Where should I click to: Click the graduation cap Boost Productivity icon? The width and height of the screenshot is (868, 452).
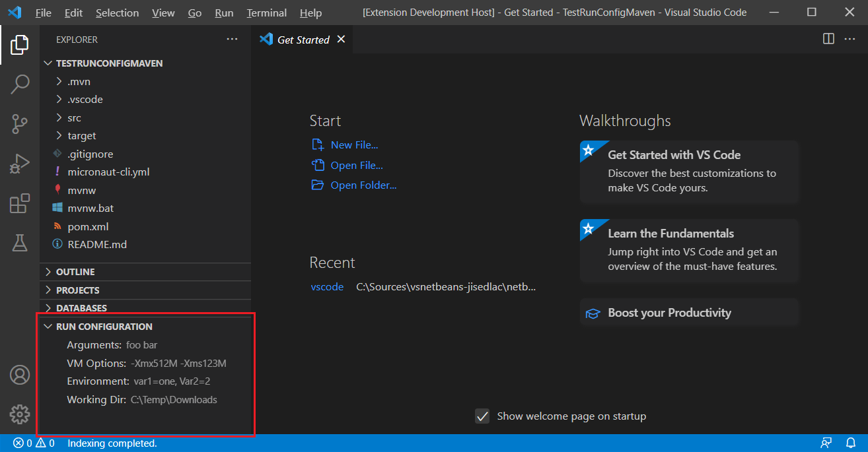coord(593,313)
